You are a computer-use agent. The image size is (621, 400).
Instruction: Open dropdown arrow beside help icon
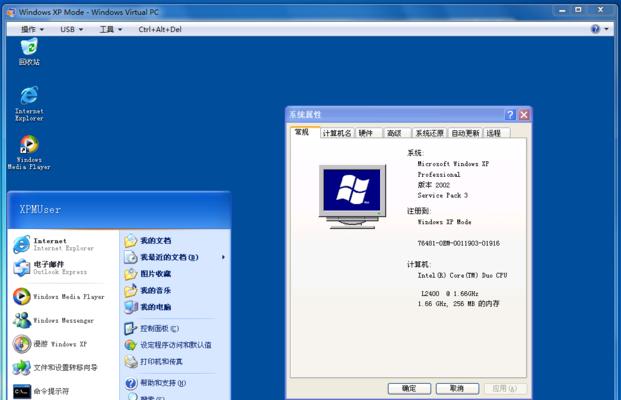click(x=606, y=29)
